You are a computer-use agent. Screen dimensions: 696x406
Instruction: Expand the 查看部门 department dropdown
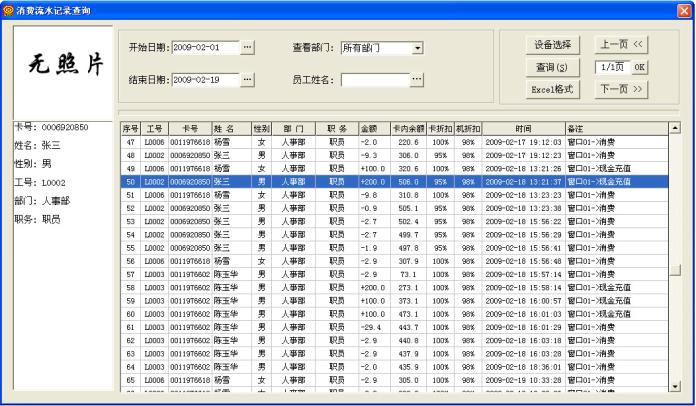click(418, 47)
